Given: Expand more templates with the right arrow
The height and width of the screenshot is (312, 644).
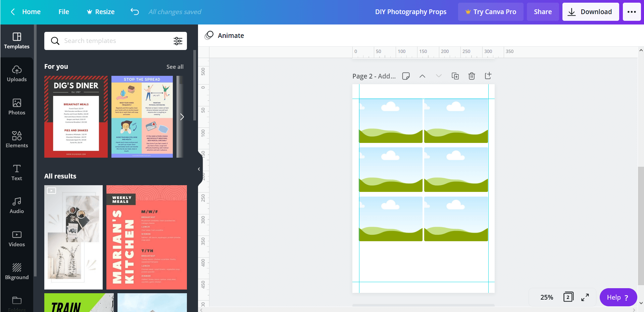Looking at the screenshot, I should click(182, 117).
